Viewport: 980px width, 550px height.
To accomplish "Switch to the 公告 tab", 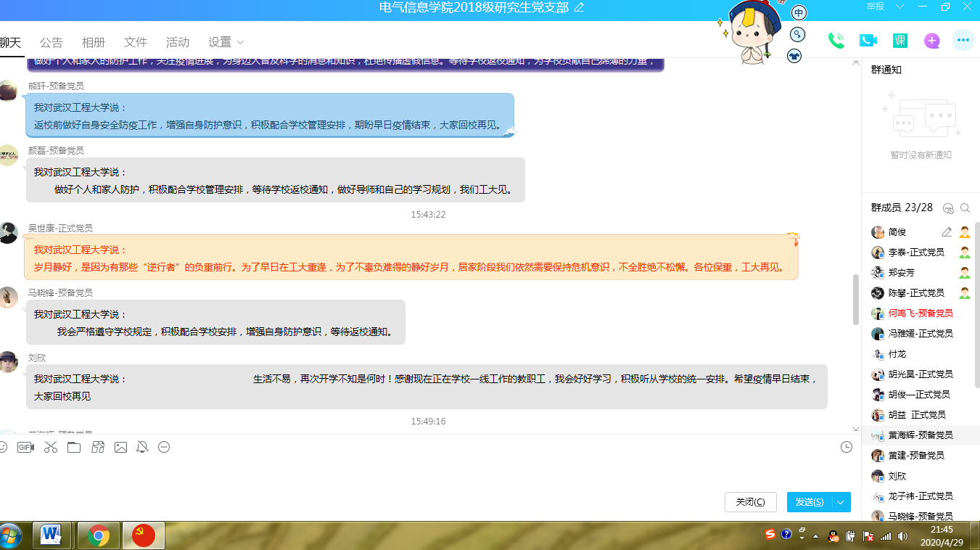I will click(52, 42).
